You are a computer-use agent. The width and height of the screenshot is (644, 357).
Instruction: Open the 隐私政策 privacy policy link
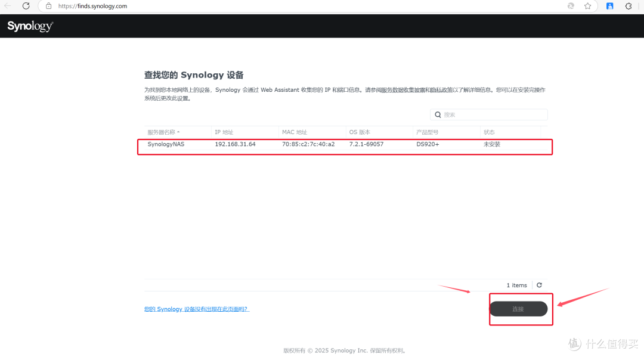441,90
